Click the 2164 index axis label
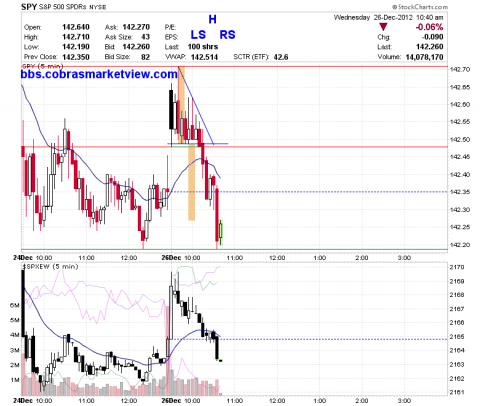The height and width of the screenshot is (406, 480). (x=457, y=351)
